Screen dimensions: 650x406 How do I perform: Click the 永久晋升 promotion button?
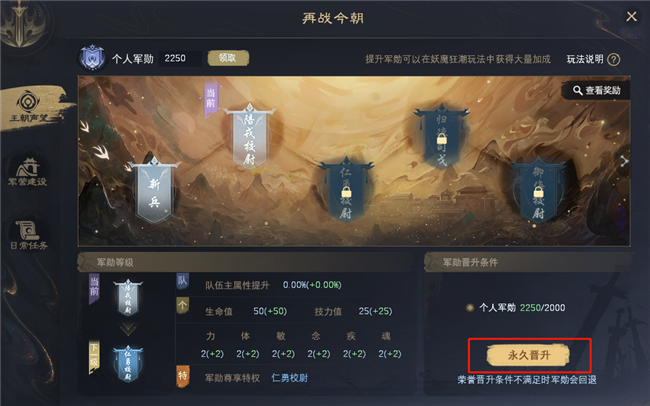coord(529,355)
